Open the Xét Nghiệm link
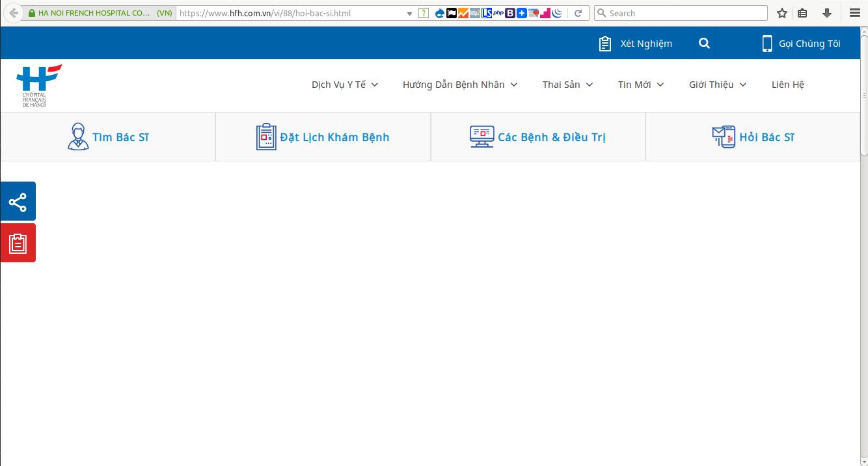The image size is (868, 466). click(x=646, y=44)
